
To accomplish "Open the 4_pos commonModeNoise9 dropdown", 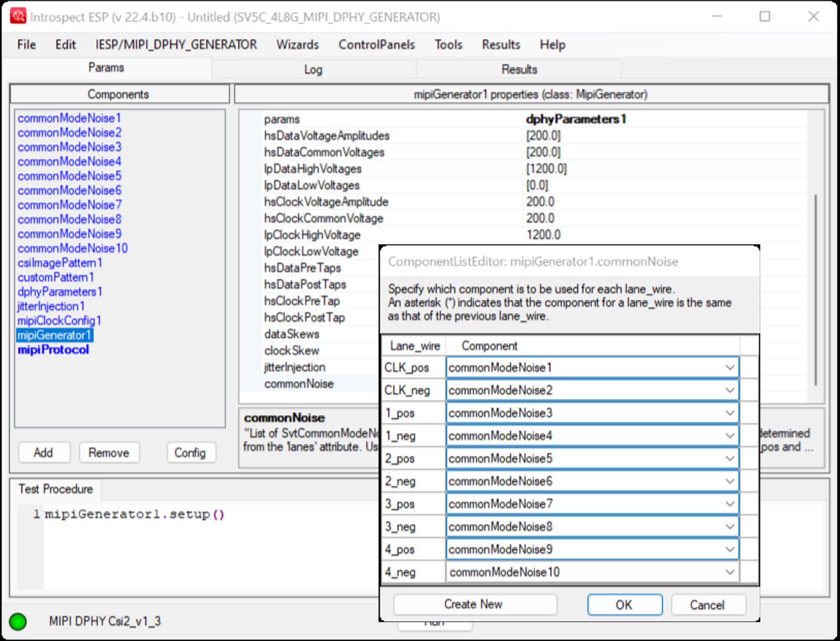I will 730,549.
